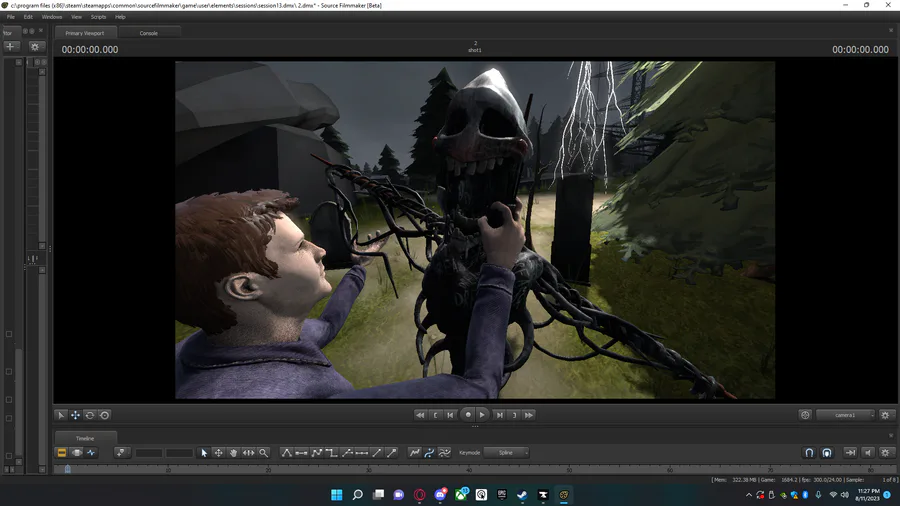Select the viewport screen manipulator circle icon
Screen dimensions: 900x506
(104, 415)
